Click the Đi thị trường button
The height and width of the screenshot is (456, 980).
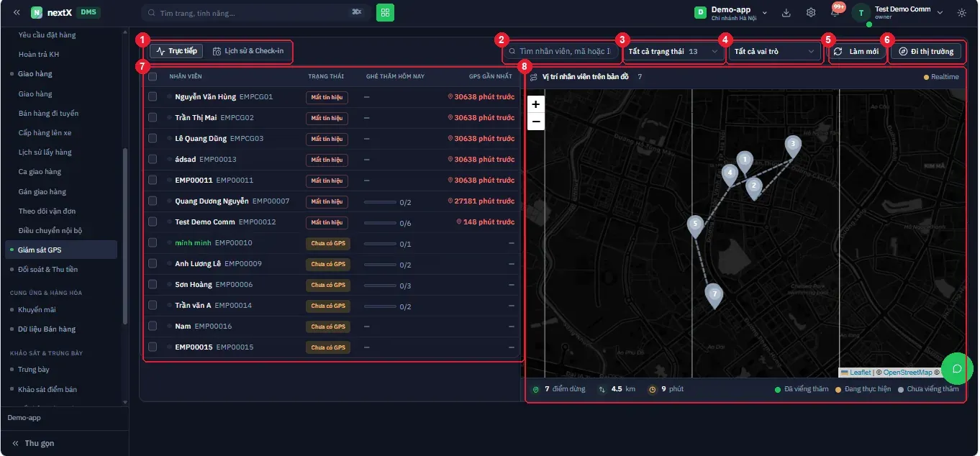(x=925, y=52)
